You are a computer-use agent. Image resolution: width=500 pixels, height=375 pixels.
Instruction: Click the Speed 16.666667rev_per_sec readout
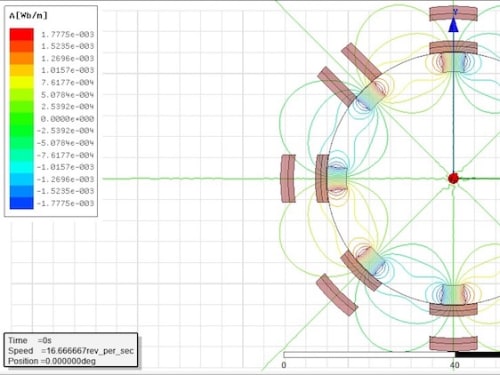click(71, 351)
